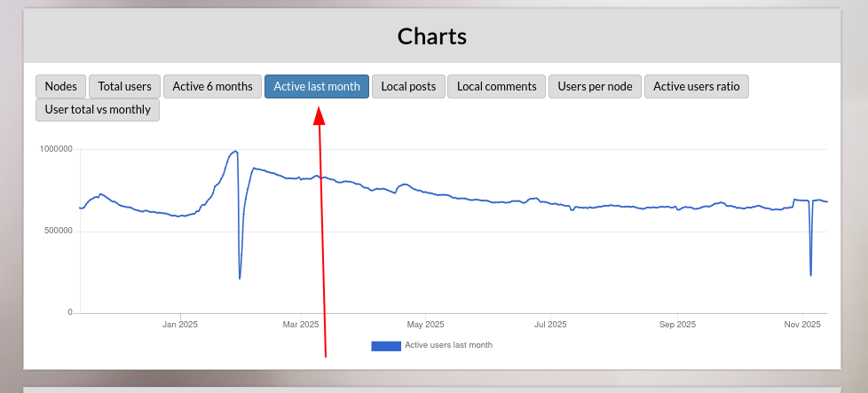The height and width of the screenshot is (393, 868).
Task: Click the Charts page heading
Action: [x=432, y=36]
